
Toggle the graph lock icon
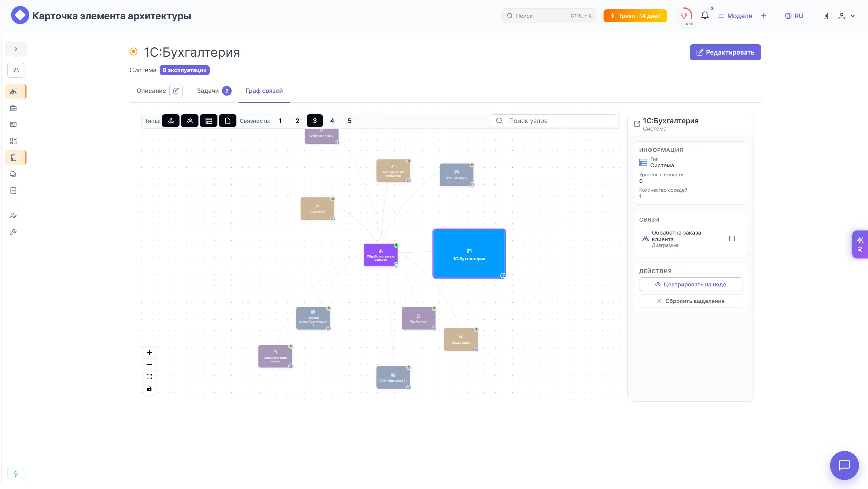(149, 389)
